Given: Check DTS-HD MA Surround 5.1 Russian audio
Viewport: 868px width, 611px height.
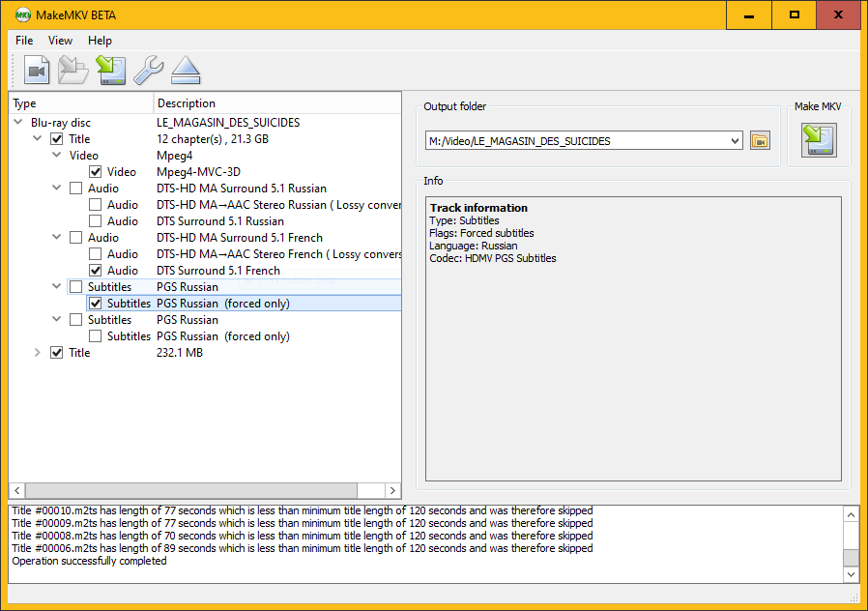Looking at the screenshot, I should pyautogui.click(x=75, y=189).
